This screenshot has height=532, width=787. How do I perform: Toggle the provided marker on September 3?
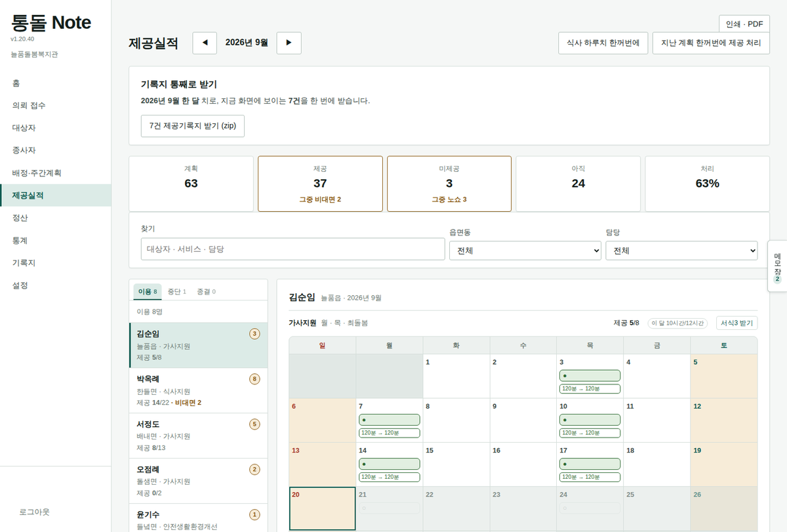point(590,376)
